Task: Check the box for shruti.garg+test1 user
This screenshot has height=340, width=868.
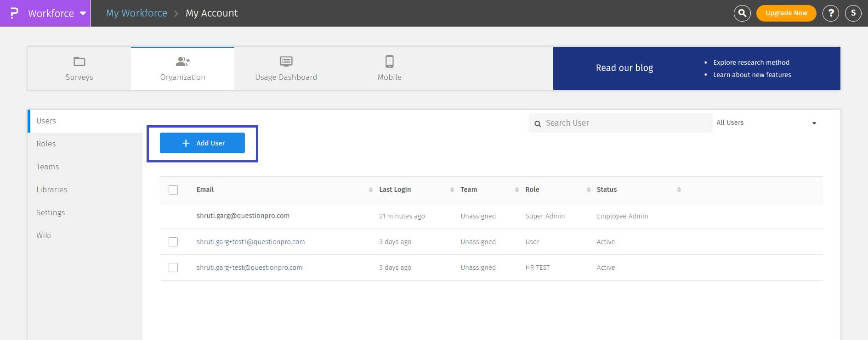Action: click(173, 242)
